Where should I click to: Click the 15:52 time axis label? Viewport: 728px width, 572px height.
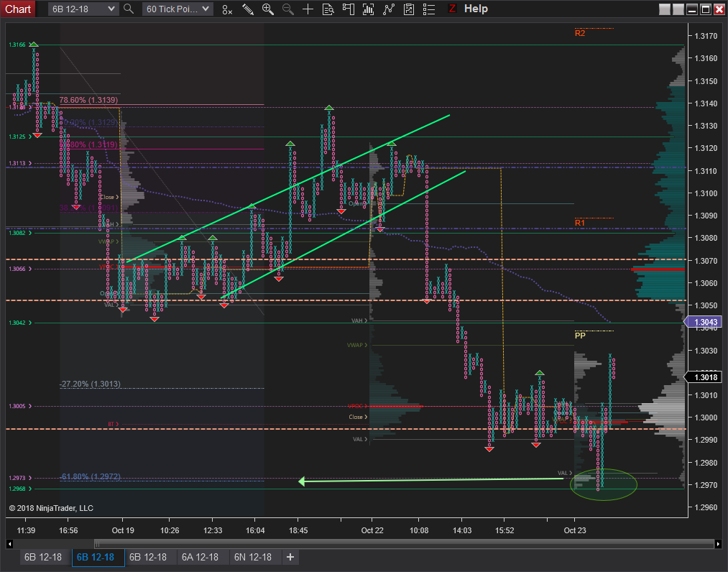click(x=504, y=530)
